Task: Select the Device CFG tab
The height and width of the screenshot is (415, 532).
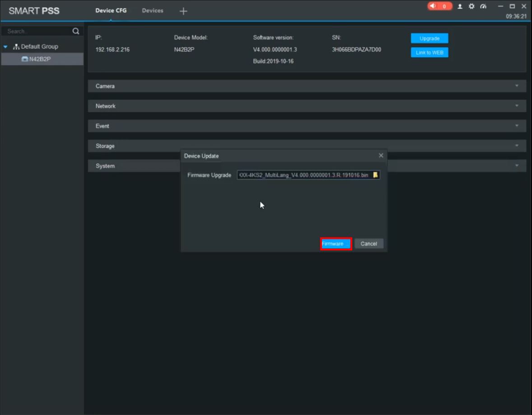Action: (x=111, y=10)
